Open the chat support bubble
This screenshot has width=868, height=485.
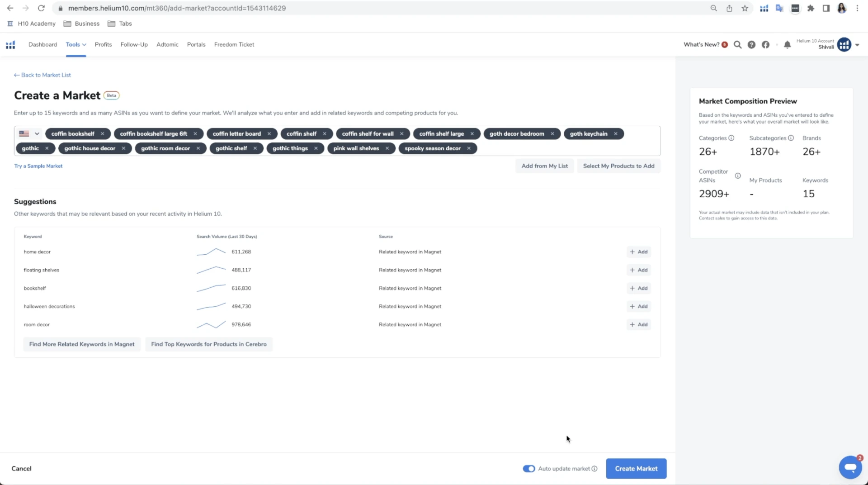[850, 467]
